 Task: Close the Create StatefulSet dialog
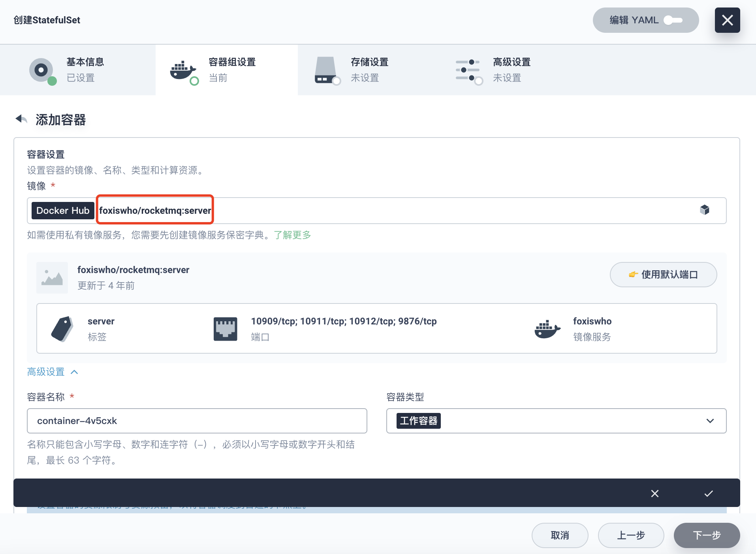[x=727, y=20]
